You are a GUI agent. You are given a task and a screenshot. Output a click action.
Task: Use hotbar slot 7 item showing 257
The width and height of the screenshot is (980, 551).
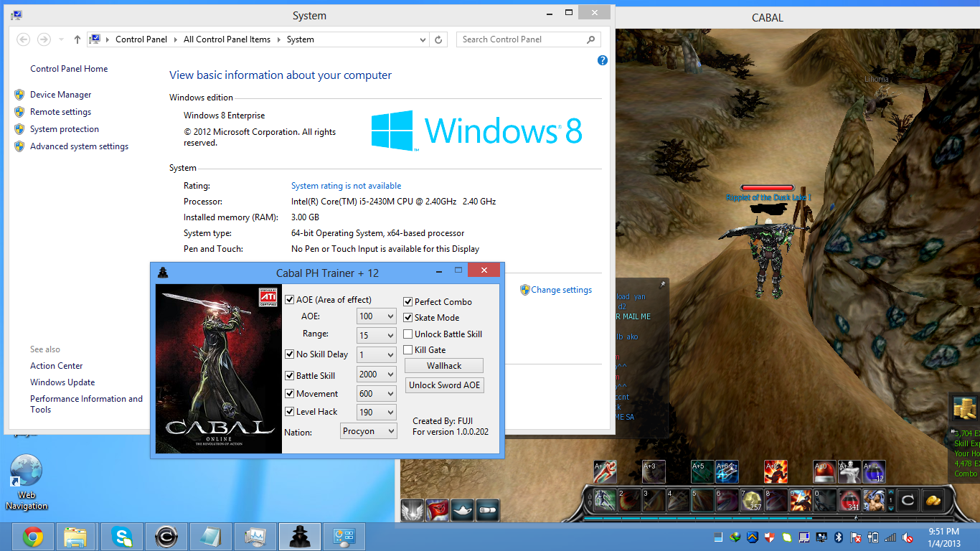[x=752, y=499]
